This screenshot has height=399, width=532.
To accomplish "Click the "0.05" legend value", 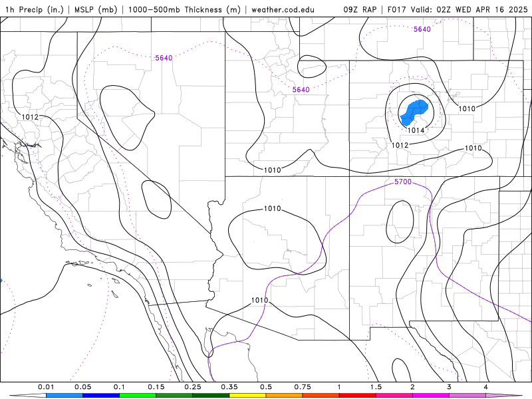I will (x=82, y=387).
